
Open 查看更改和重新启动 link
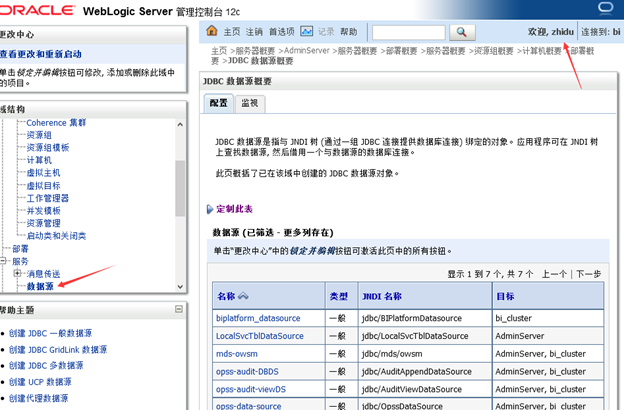(41, 54)
